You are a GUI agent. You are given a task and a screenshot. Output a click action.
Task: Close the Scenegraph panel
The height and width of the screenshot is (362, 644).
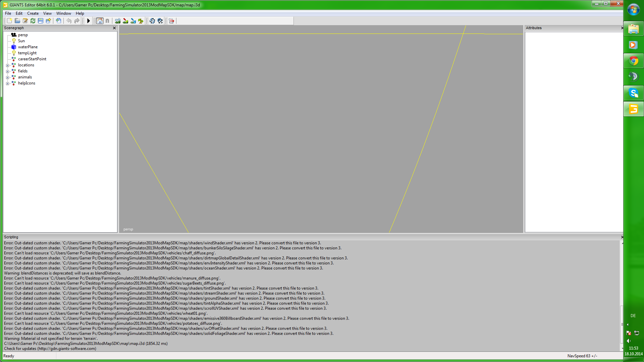pyautogui.click(x=114, y=28)
